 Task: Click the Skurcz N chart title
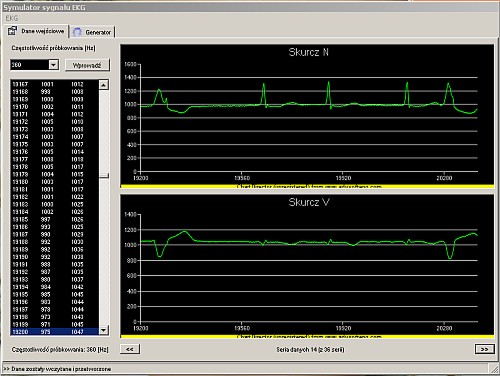coord(309,52)
